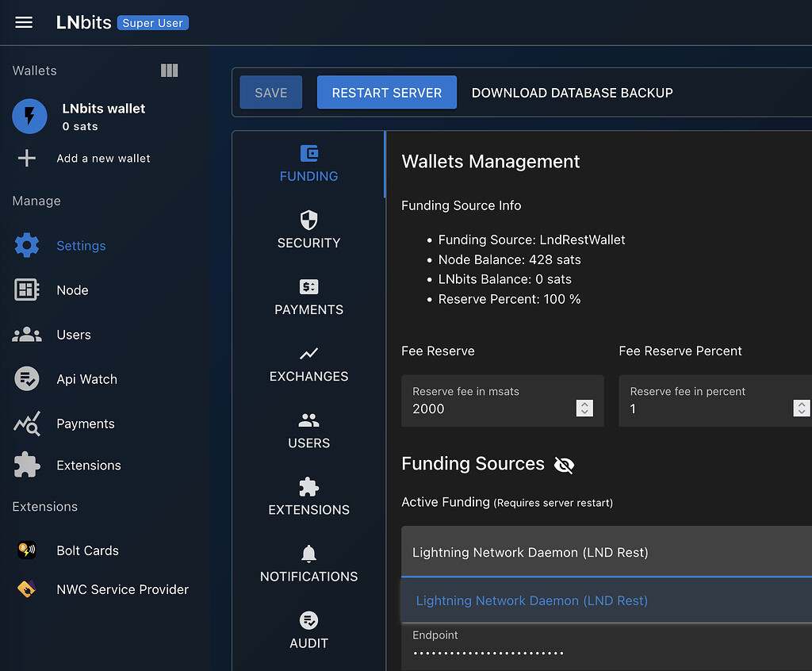812x671 pixels.
Task: Open Api Watch in the sidebar
Action: coord(86,379)
